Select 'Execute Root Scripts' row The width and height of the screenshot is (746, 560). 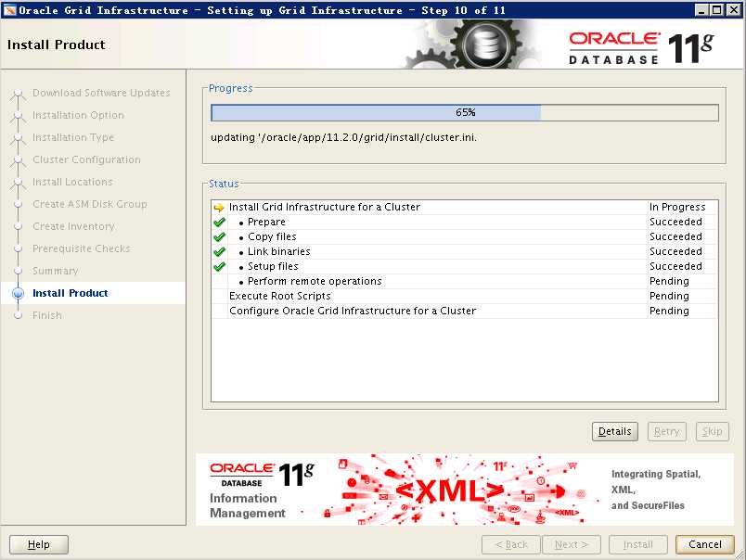[x=465, y=296]
